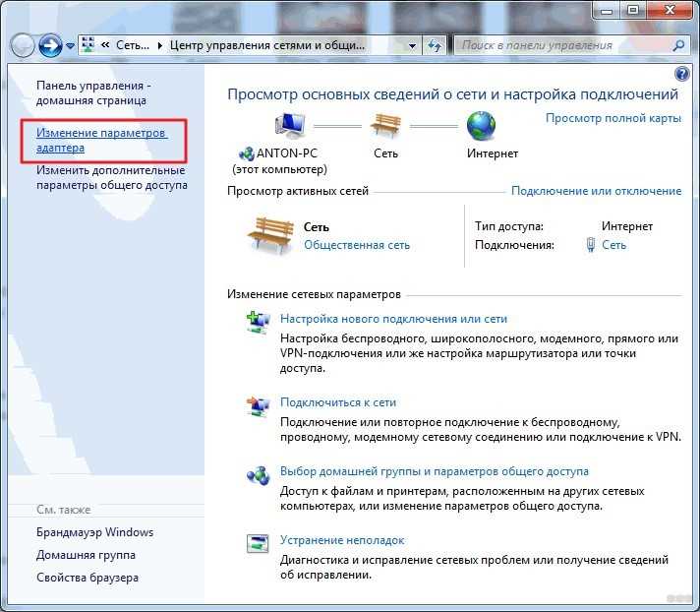The height and width of the screenshot is (612, 700).
Task: Open Домашняя группа link
Action: tap(86, 555)
